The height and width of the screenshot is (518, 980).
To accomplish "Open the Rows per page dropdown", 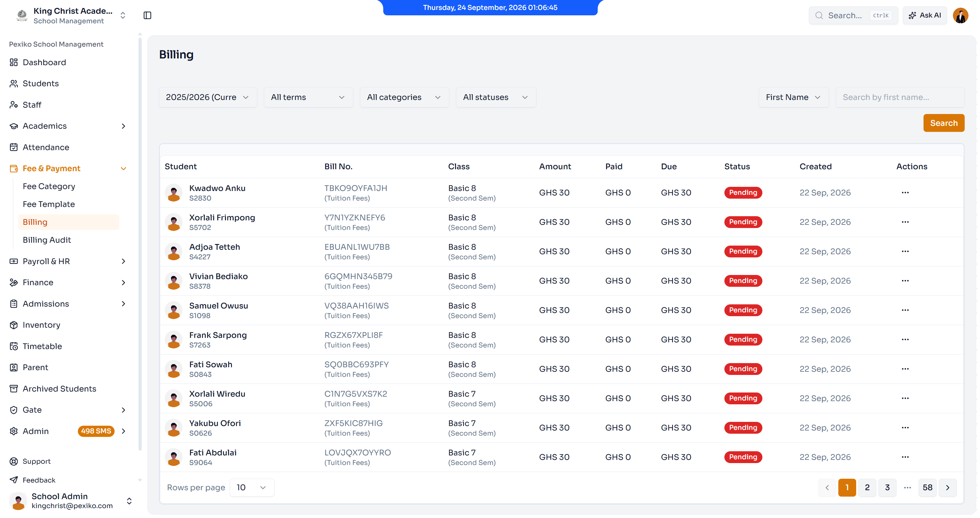I will (x=251, y=488).
